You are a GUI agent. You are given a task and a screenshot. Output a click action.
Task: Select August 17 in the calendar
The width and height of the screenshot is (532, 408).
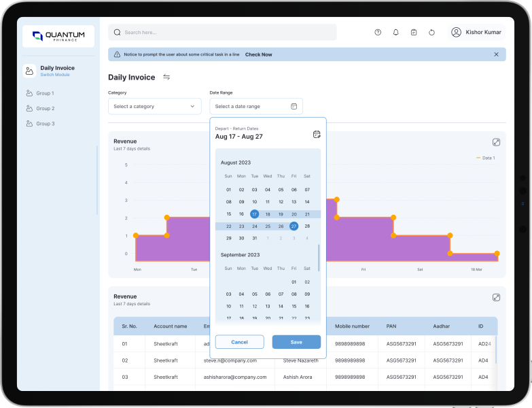[x=255, y=214]
